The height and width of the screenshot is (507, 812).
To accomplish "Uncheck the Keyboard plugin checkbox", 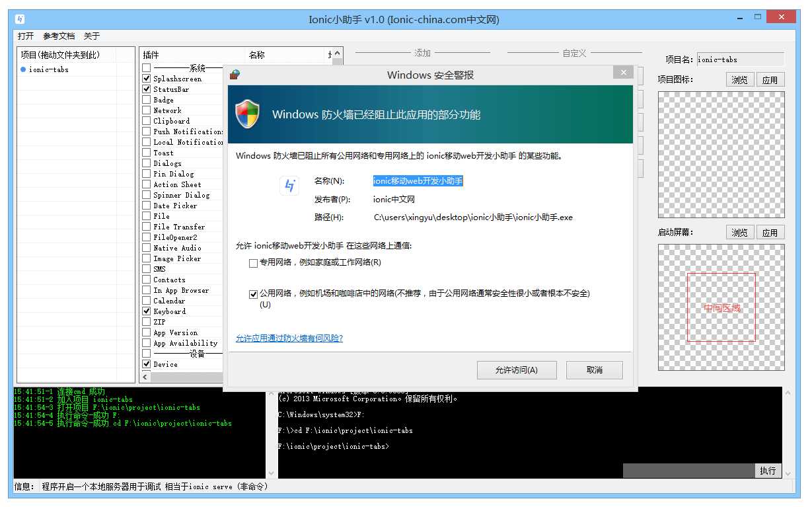I will (147, 311).
